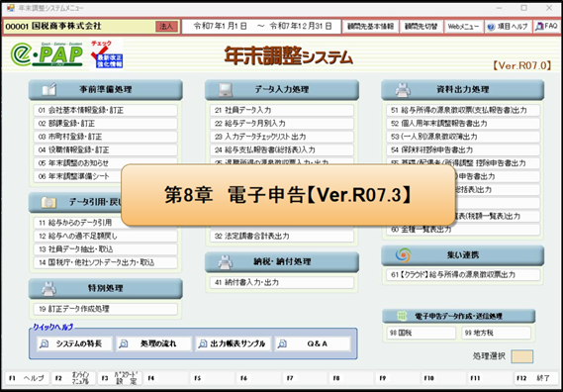Click the F2 オンラインマニュアル key
This screenshot has height=392, width=563.
[x=73, y=378]
